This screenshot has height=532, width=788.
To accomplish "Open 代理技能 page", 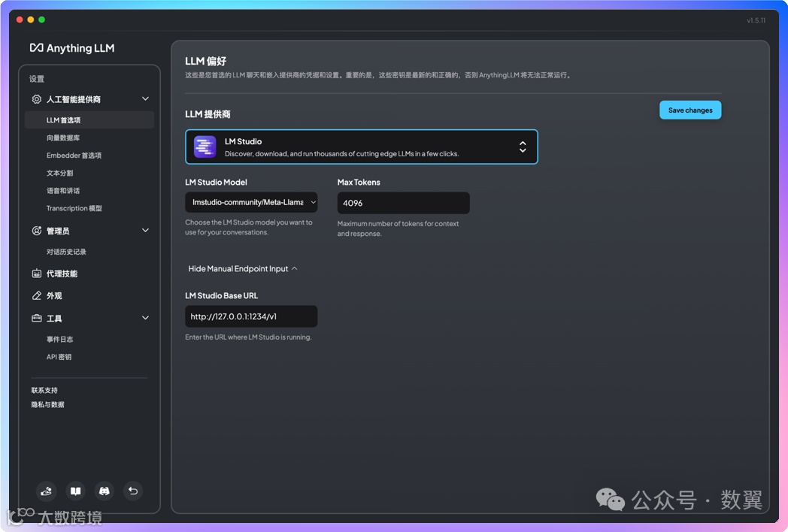I will [62, 274].
